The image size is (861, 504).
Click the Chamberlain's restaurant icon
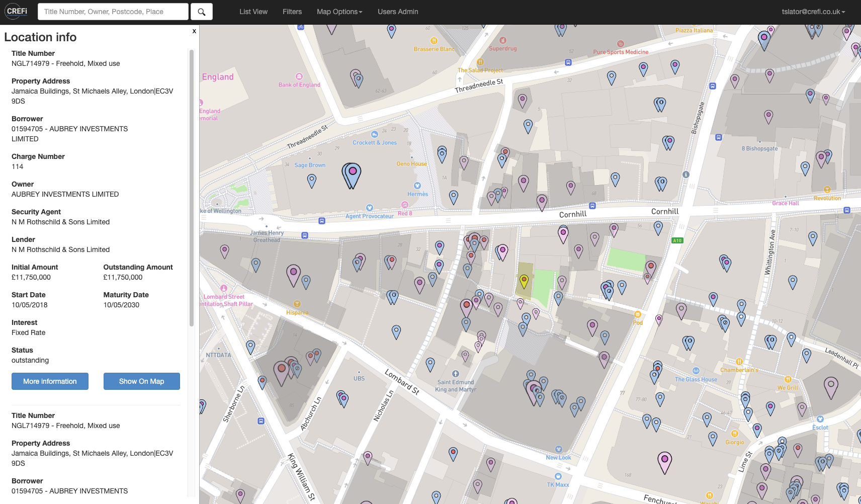(x=739, y=362)
